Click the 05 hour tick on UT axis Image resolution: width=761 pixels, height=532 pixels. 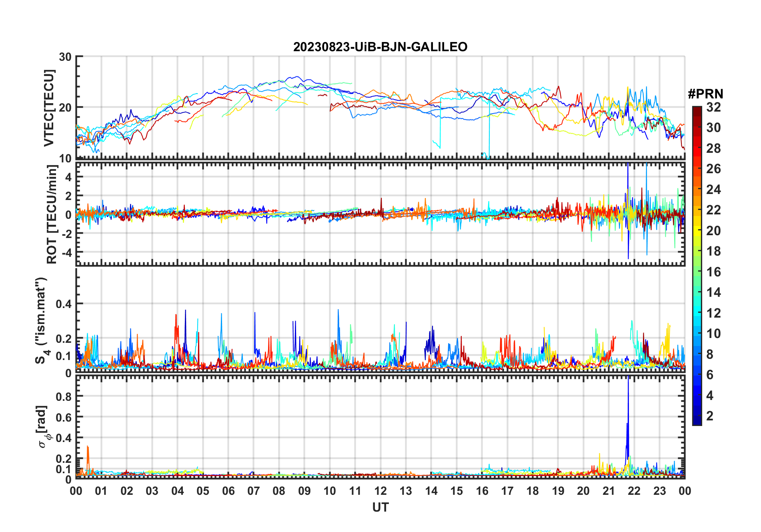[203, 491]
